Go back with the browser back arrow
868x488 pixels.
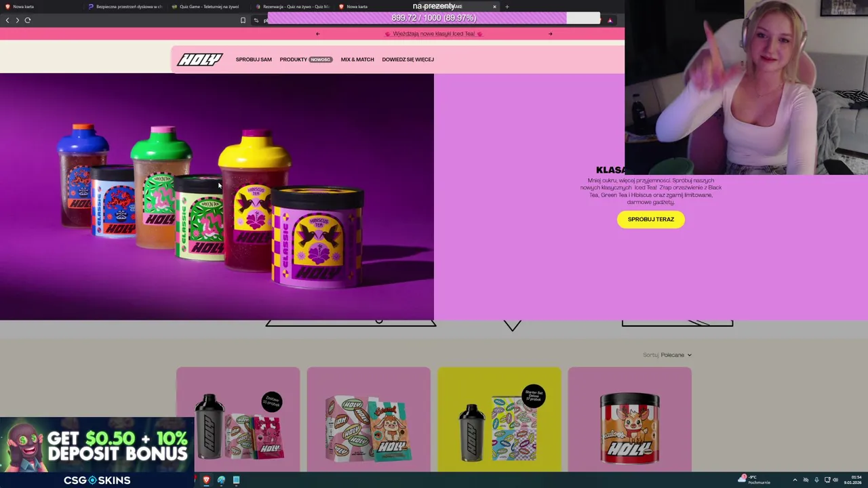coord(7,20)
